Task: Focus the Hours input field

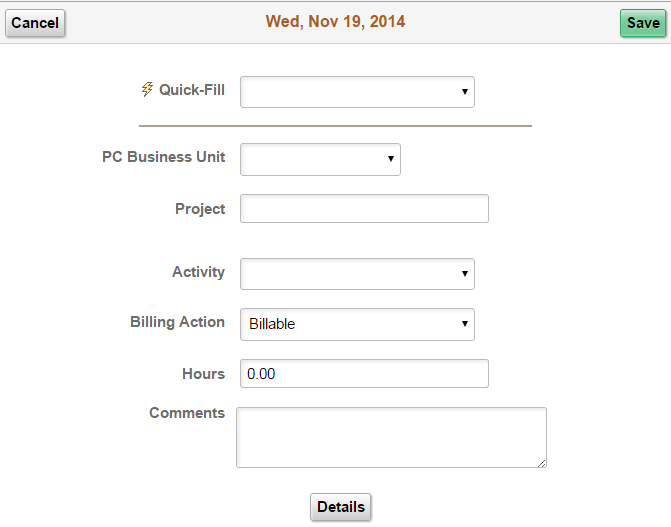Action: [364, 374]
